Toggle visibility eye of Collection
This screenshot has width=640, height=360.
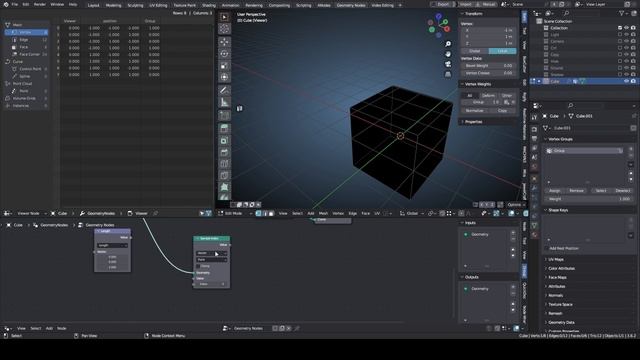tap(627, 28)
